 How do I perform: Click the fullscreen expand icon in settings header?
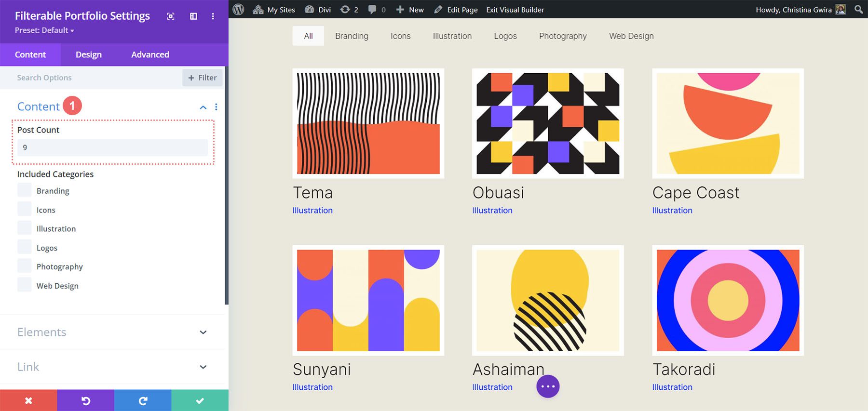(171, 16)
